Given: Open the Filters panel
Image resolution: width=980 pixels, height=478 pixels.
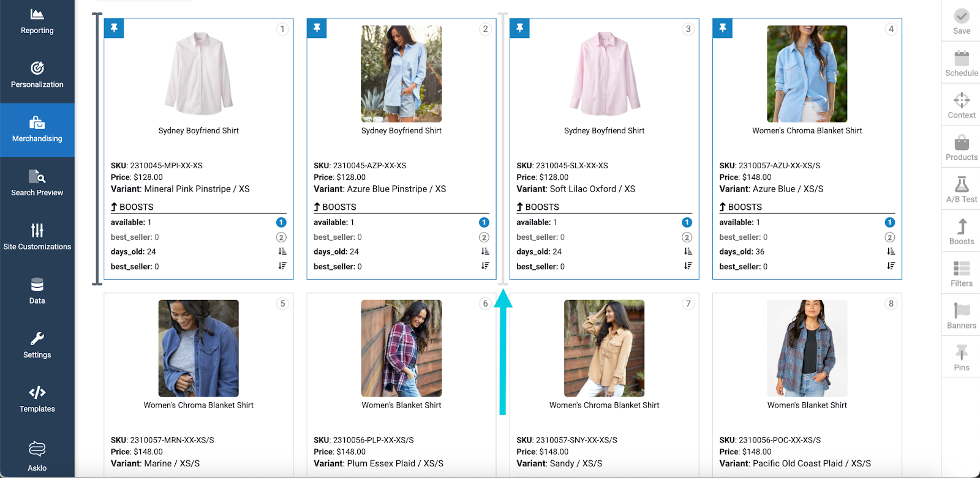Looking at the screenshot, I should coord(961,274).
